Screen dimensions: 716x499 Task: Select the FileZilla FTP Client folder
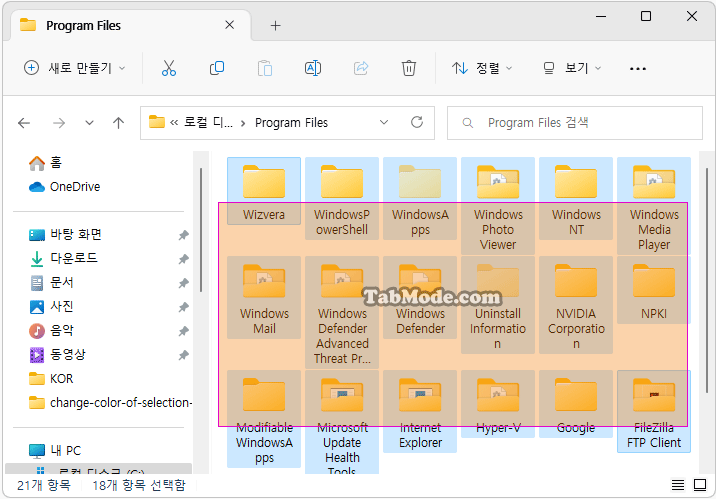(654, 411)
